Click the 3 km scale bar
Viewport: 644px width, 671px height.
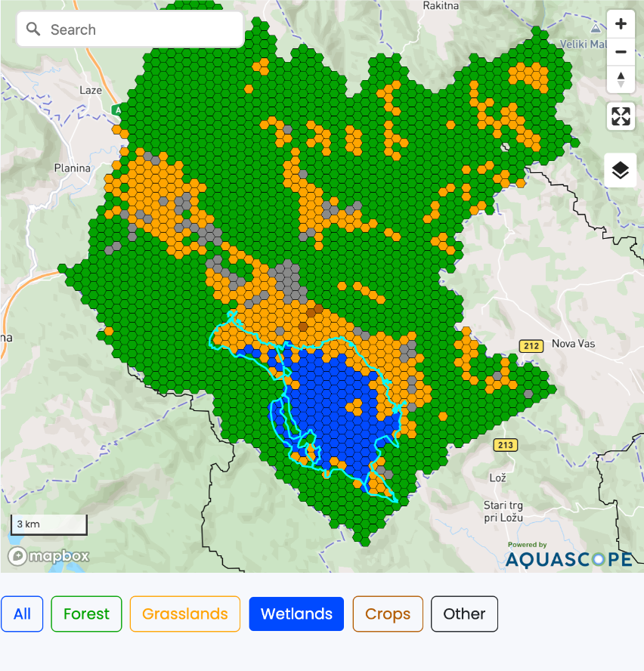[49, 524]
